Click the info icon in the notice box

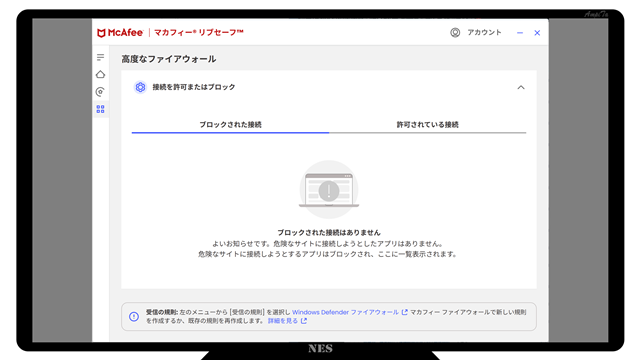coord(134,316)
